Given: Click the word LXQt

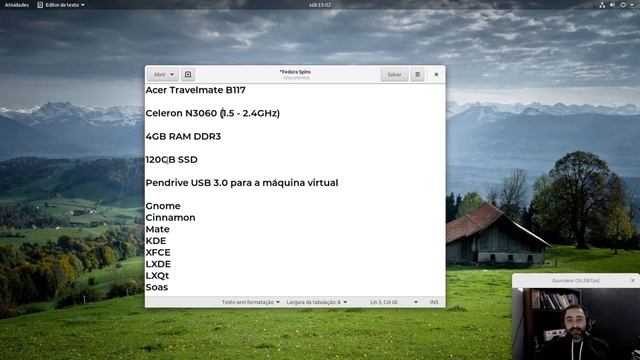Looking at the screenshot, I should coord(157,276).
